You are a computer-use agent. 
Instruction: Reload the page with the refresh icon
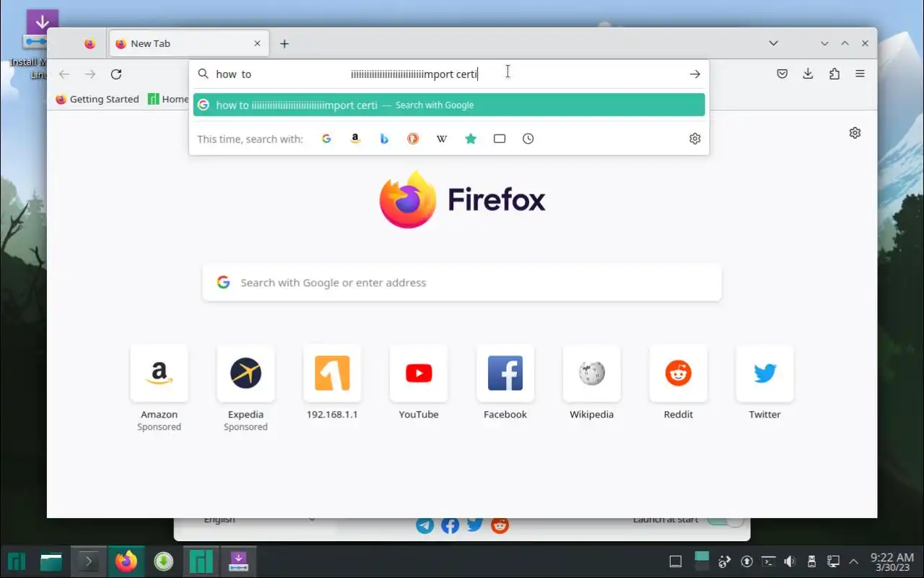pyautogui.click(x=116, y=74)
